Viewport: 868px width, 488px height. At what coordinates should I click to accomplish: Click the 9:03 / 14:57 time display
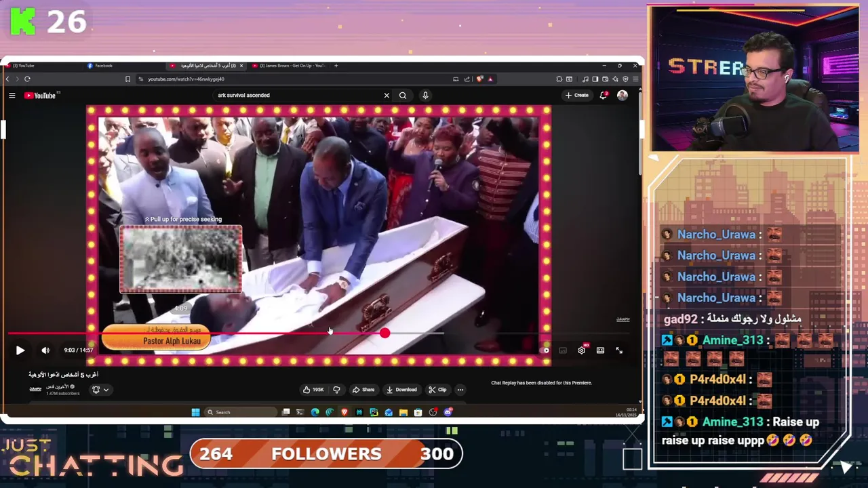[x=78, y=350]
